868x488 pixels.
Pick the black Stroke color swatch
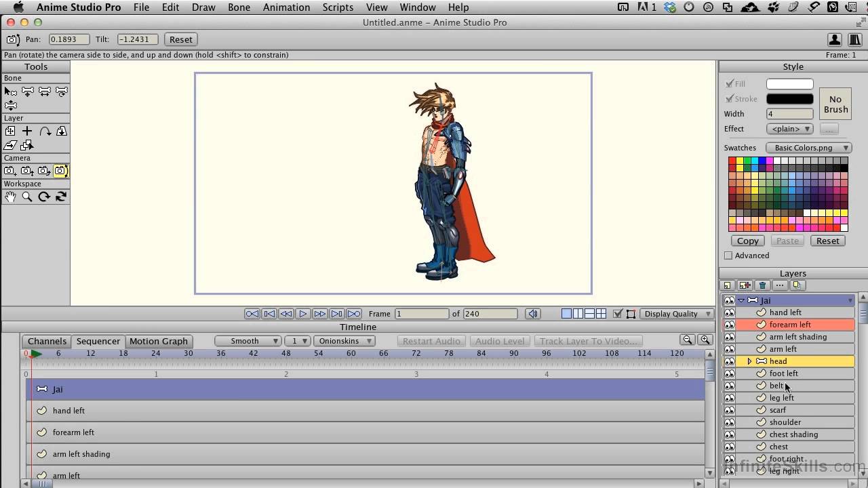(789, 99)
